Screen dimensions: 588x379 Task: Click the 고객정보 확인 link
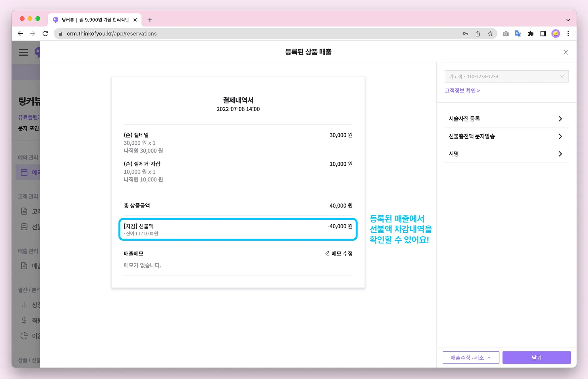pyautogui.click(x=462, y=90)
